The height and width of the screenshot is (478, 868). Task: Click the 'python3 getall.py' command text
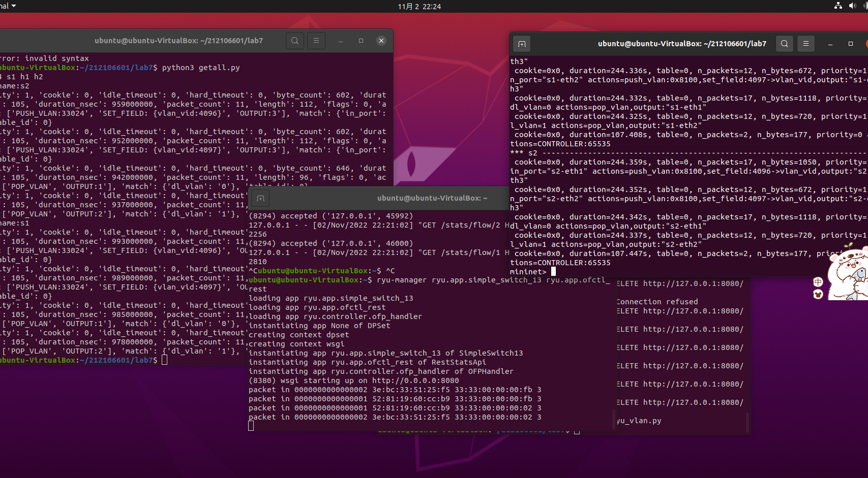tap(201, 68)
